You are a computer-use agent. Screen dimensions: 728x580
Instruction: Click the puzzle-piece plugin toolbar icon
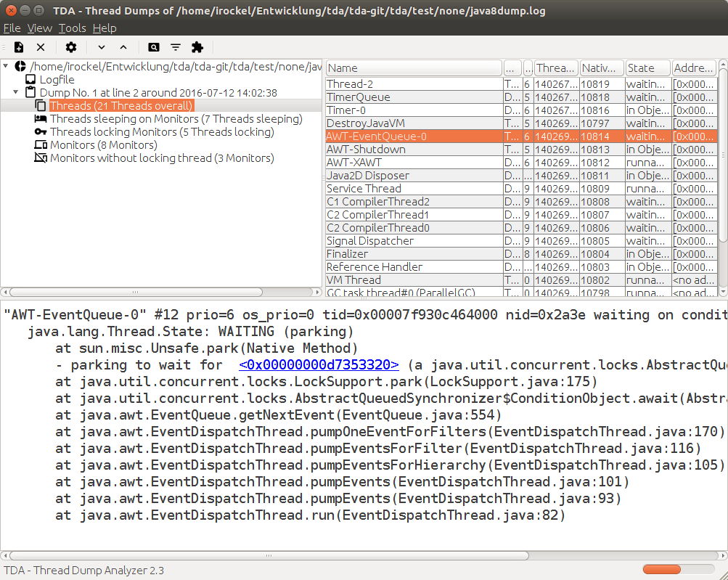coord(197,47)
